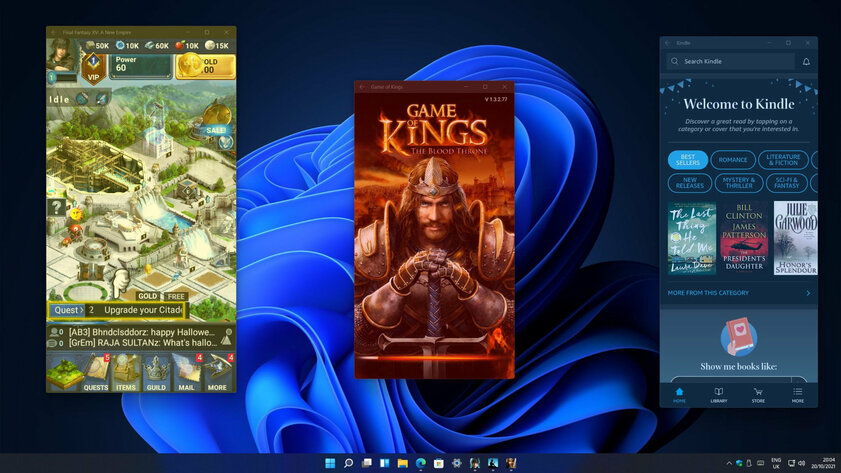Open the GUILD tab in Final Fantasy XV
Viewport: 841px width, 473px height.
tap(156, 373)
